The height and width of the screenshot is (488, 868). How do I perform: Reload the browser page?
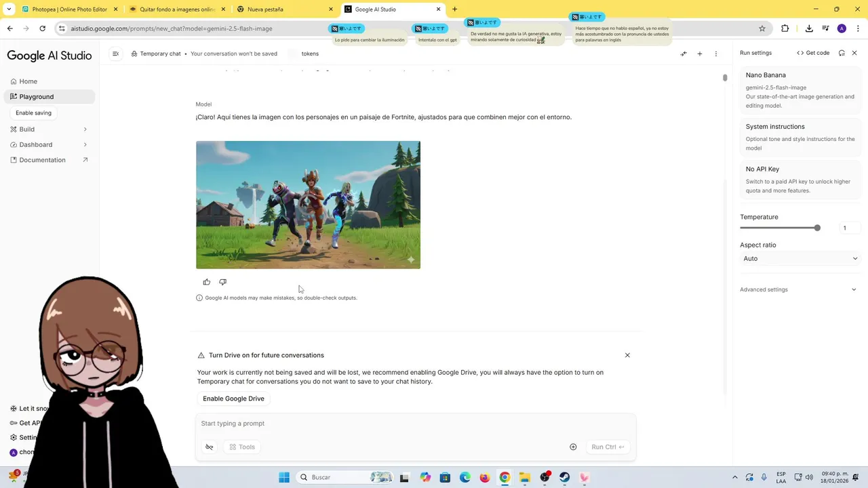[x=42, y=28]
